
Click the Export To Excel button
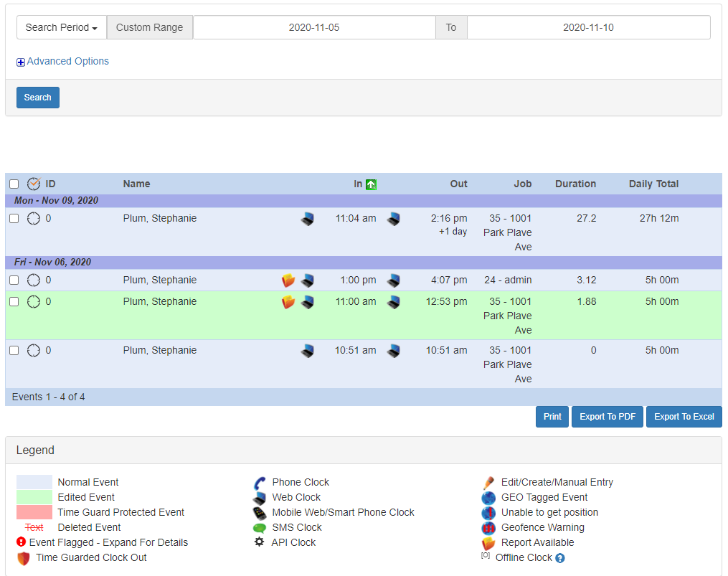click(684, 417)
